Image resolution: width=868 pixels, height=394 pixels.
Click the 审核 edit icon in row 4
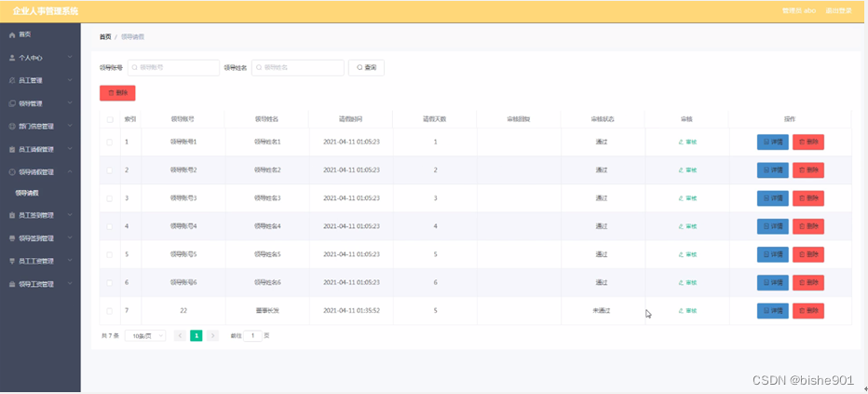tap(681, 226)
